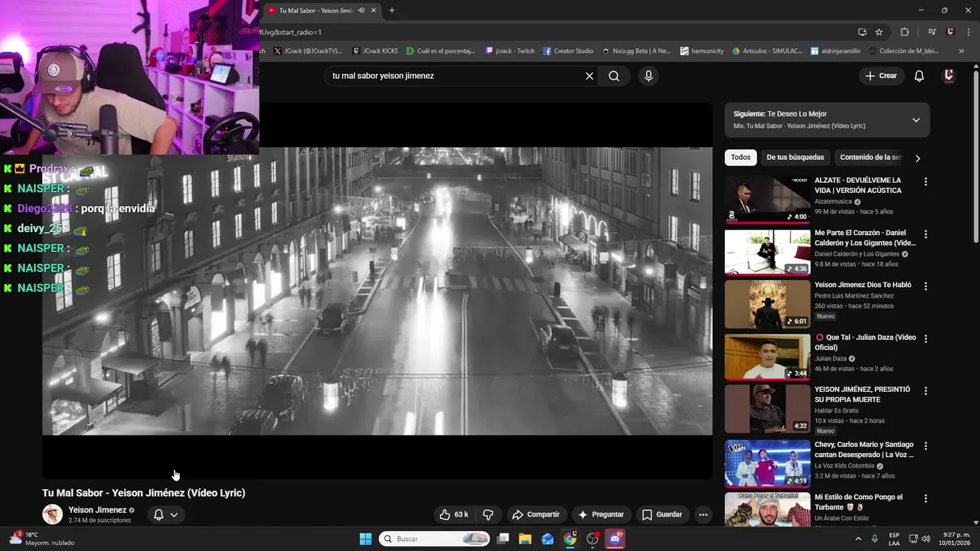This screenshot has width=980, height=551.
Task: Open the Creator Studio bookmark
Action: 568,51
